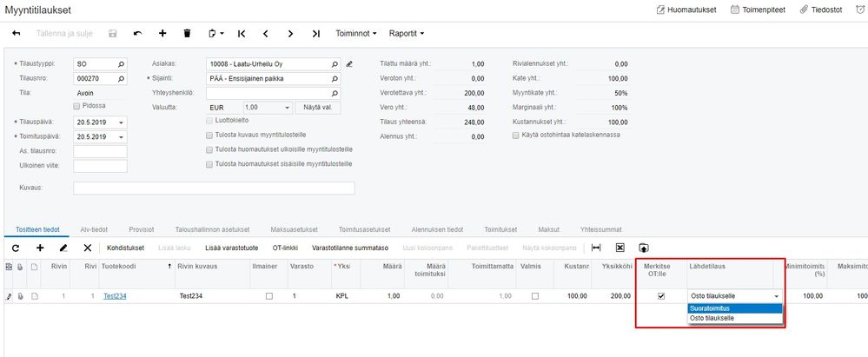
Task: Open the Toiminnot dropdown menu
Action: (x=355, y=34)
